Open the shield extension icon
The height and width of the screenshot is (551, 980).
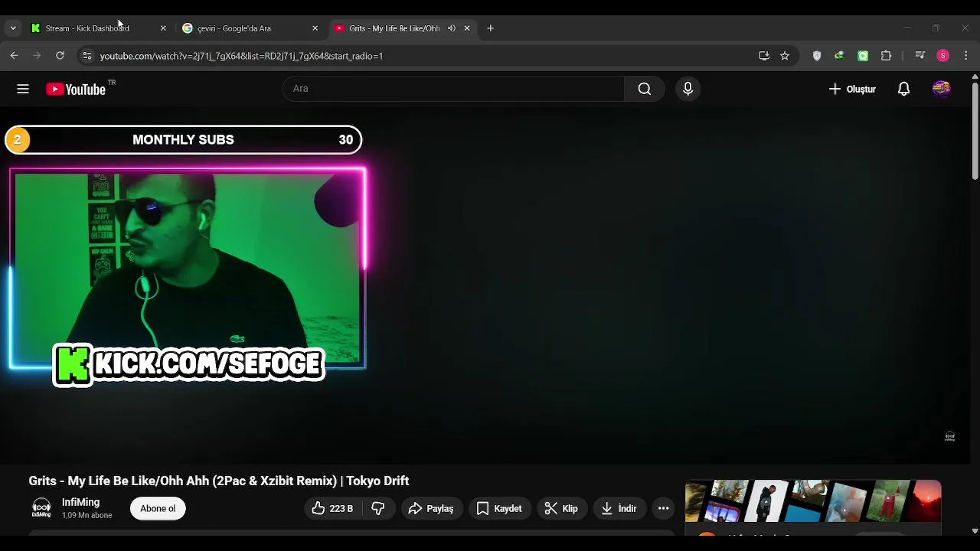(x=817, y=56)
